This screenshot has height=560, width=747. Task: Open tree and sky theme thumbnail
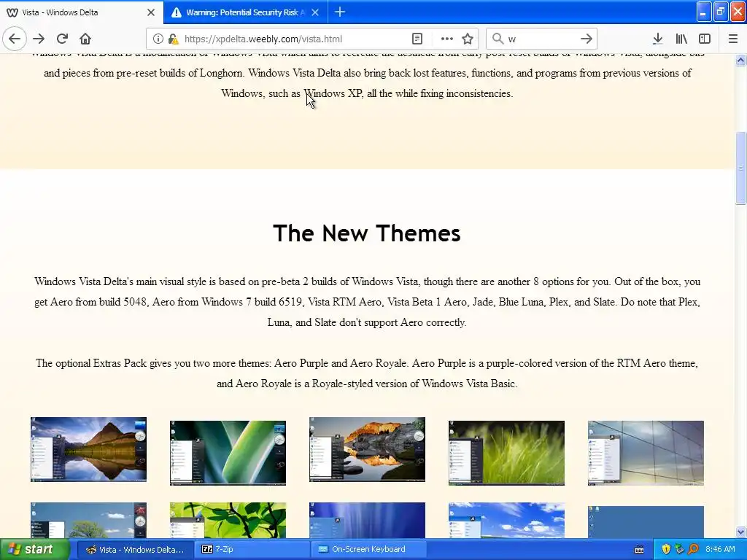coord(88,520)
